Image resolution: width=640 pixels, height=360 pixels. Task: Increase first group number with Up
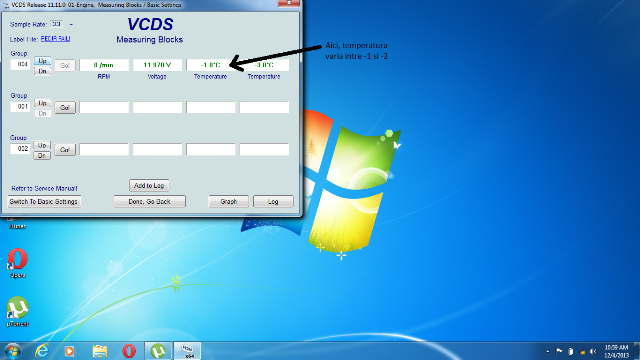[x=42, y=61]
